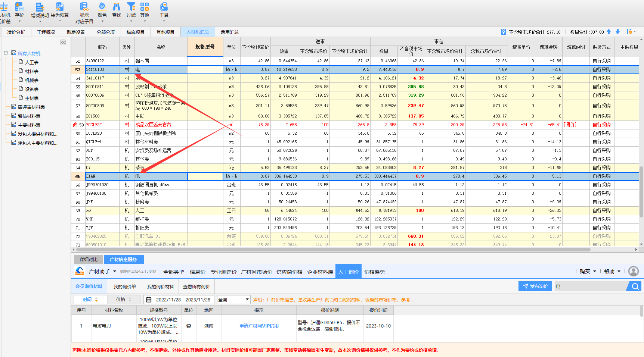Viewport: 644px width, 357px height.
Task: Expand the 其他 toolbar dropdown arrow
Action: (x=145, y=21)
